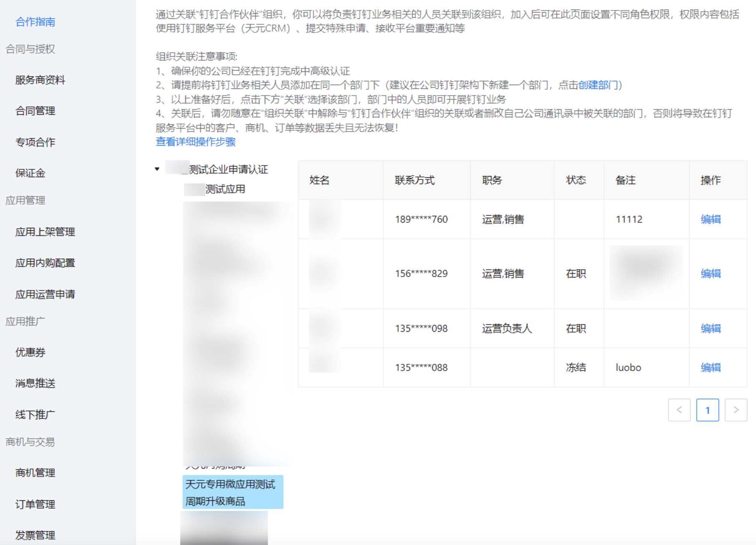Viewport: 756px width, 545px height.
Task: Click the remark value luobo
Action: point(628,367)
